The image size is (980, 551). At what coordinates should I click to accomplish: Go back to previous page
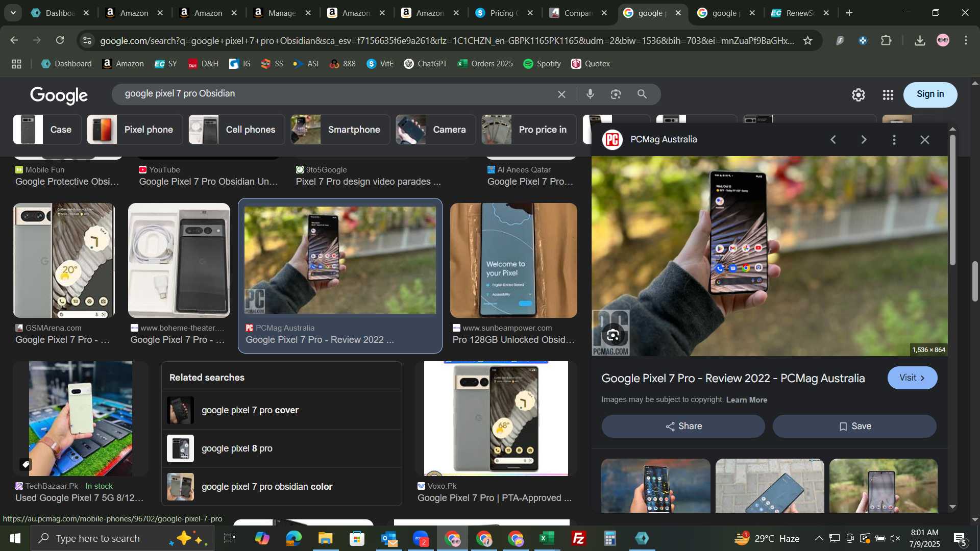[14, 40]
